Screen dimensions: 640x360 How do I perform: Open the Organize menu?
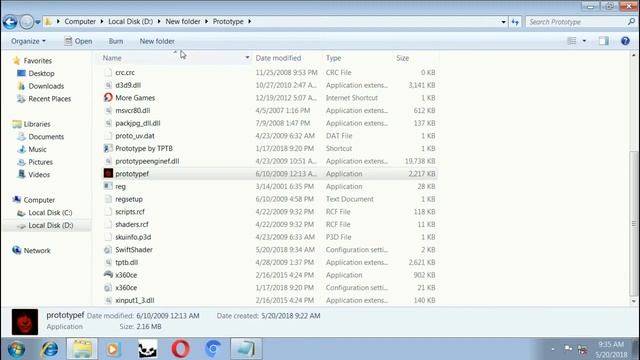28,41
